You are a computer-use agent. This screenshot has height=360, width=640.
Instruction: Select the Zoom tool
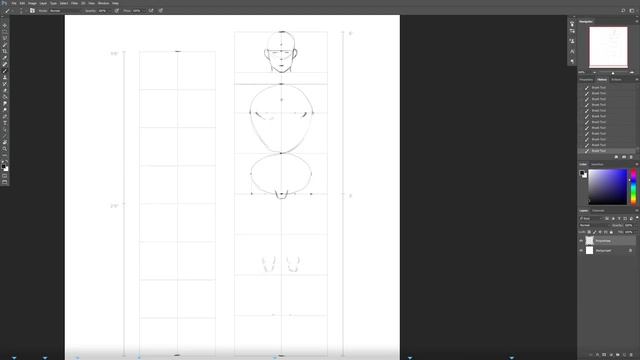click(5, 149)
